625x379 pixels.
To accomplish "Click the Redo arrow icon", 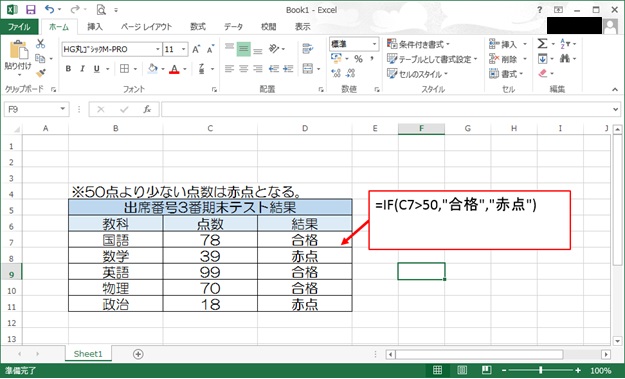I will click(76, 9).
